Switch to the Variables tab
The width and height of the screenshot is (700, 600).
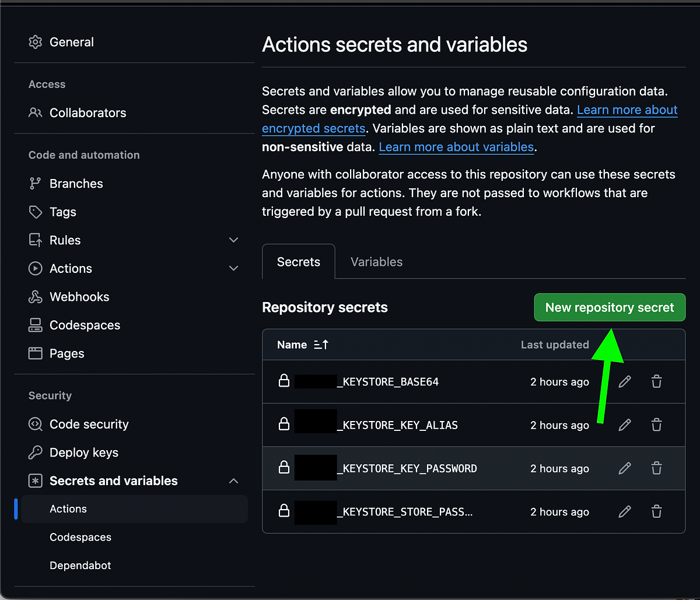tap(376, 261)
